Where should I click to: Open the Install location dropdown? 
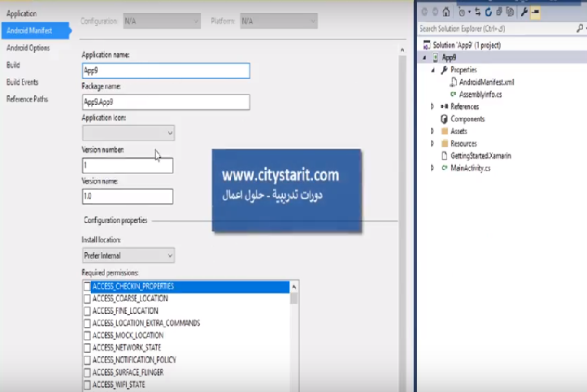[128, 255]
